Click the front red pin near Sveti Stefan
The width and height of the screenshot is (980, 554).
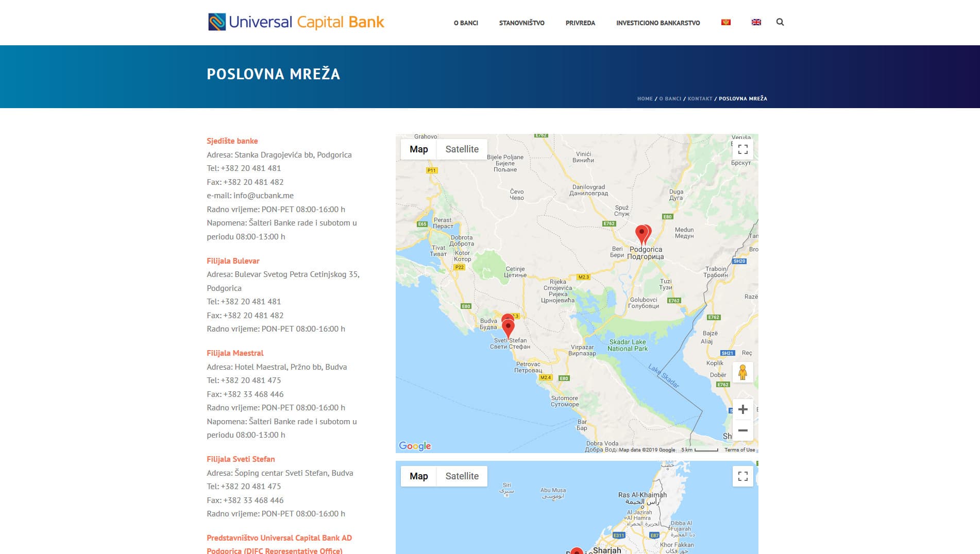point(509,328)
